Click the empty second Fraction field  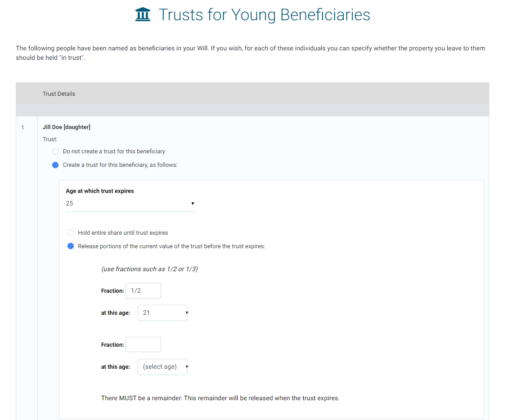click(x=143, y=344)
